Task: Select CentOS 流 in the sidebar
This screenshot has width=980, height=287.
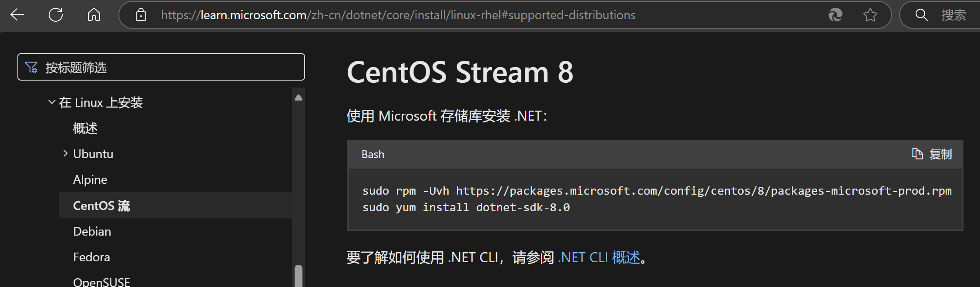Action: point(101,205)
